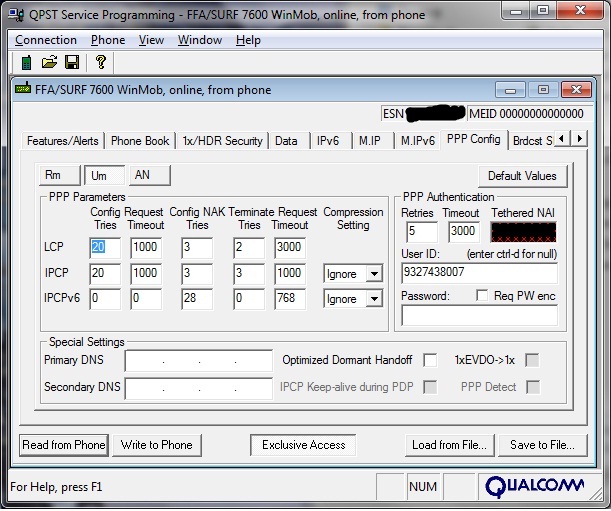
Task: Click Exclusive Access button
Action: pos(303,445)
